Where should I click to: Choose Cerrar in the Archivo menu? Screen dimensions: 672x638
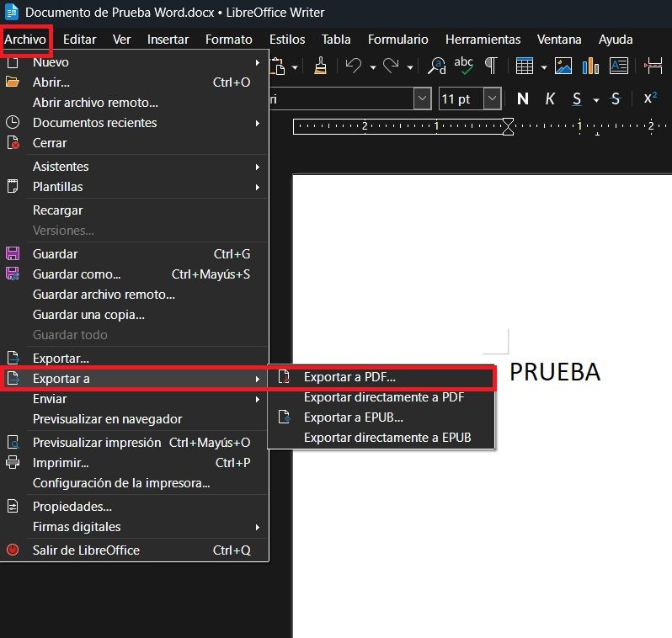tap(134, 143)
